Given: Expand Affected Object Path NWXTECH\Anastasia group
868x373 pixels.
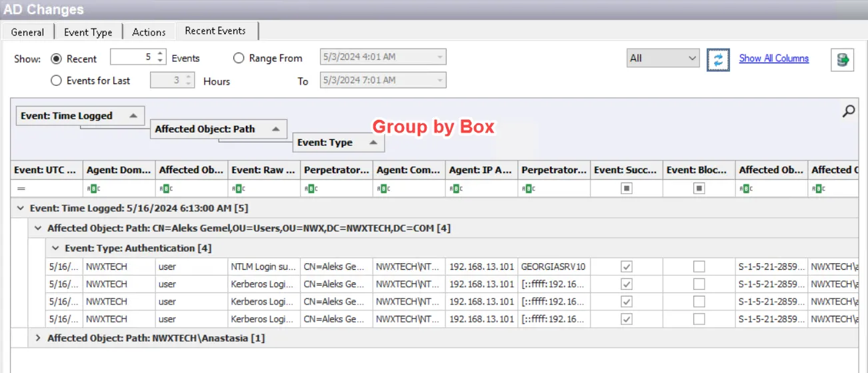Looking at the screenshot, I should [38, 338].
